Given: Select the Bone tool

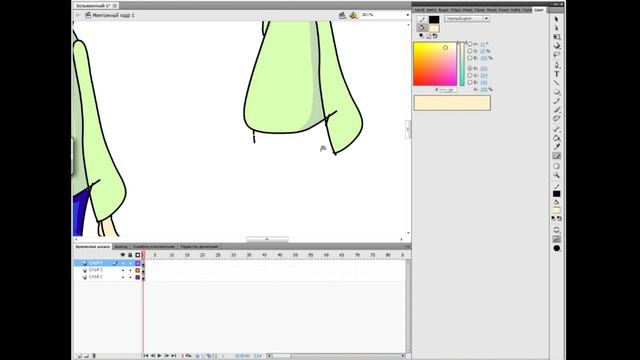Looking at the screenshot, I should 556,129.
